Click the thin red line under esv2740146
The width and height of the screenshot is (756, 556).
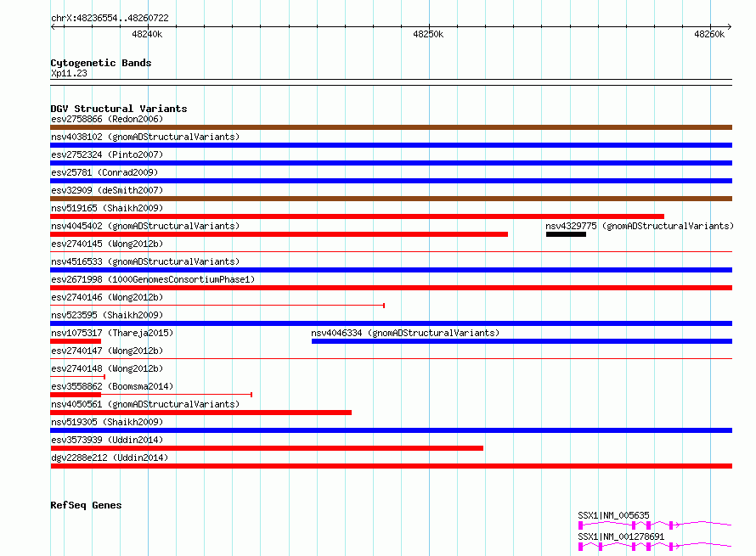tap(217, 306)
